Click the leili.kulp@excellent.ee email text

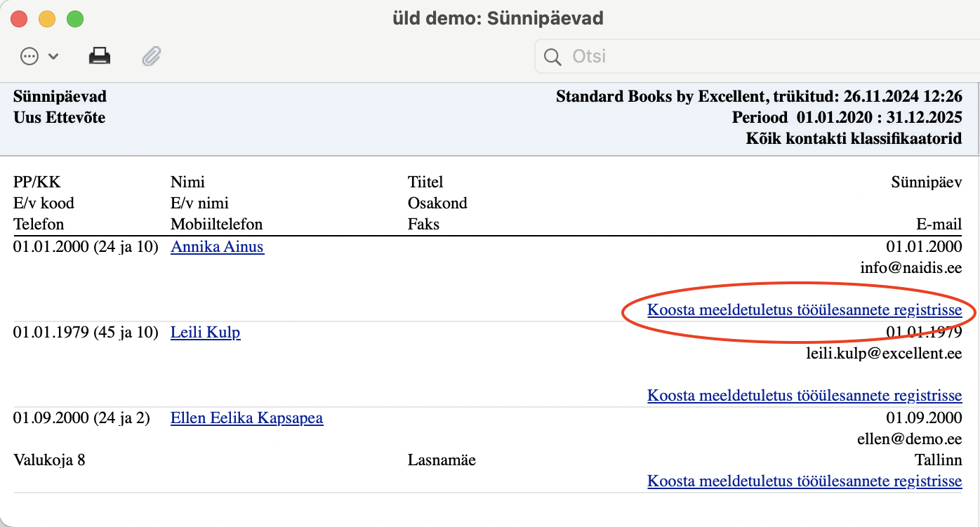click(x=884, y=353)
